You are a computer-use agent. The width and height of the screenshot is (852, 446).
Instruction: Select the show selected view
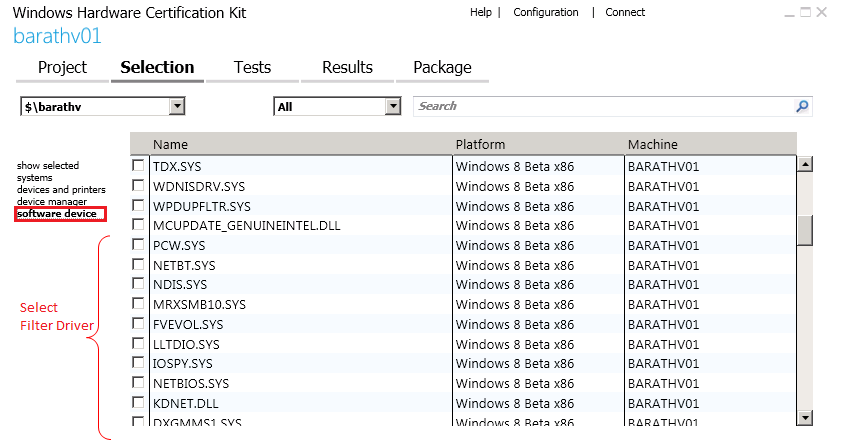pyautogui.click(x=48, y=166)
